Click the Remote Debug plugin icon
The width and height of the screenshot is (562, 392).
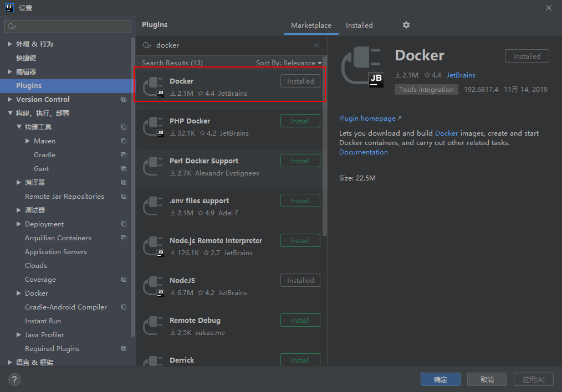point(153,326)
